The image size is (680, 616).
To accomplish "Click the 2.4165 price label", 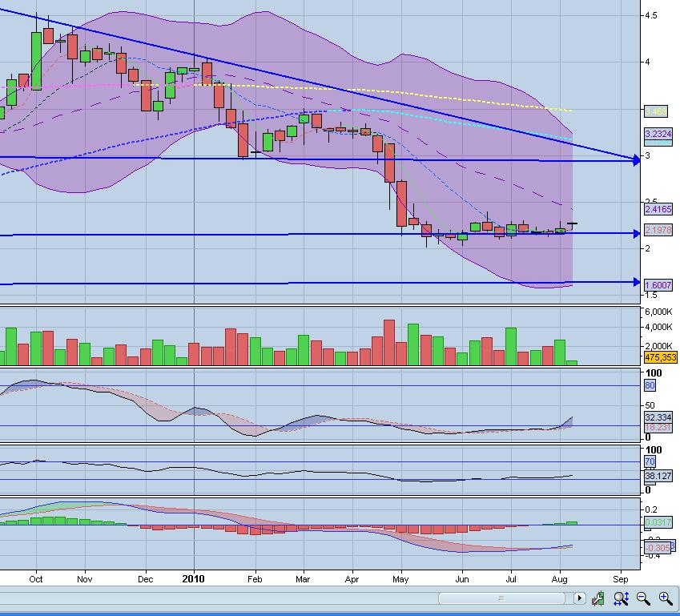I will tap(658, 209).
